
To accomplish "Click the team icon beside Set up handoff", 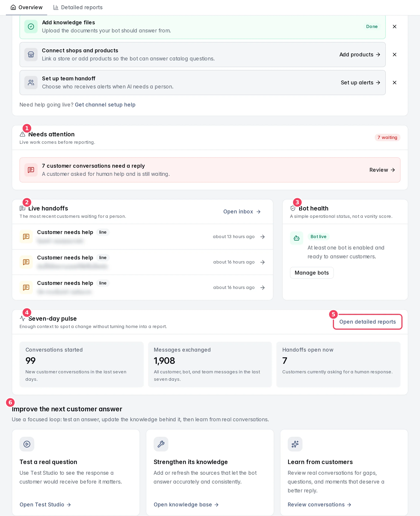I will [x=31, y=83].
